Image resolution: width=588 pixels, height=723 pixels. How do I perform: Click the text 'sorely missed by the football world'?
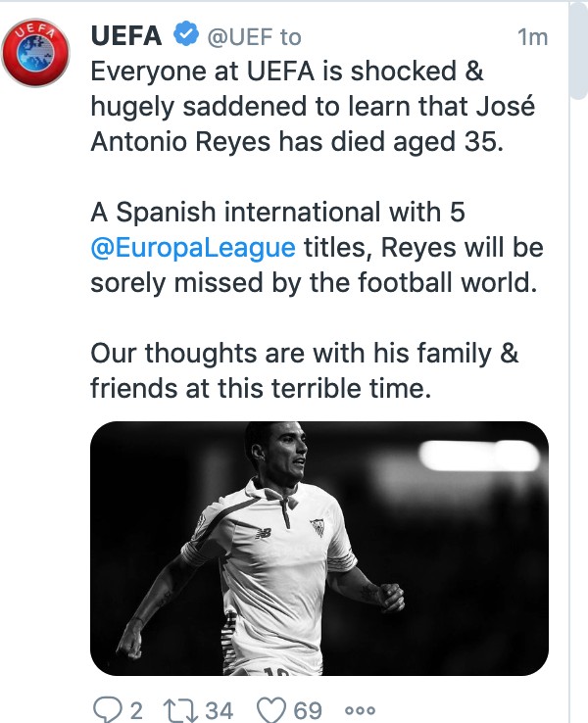tap(316, 281)
